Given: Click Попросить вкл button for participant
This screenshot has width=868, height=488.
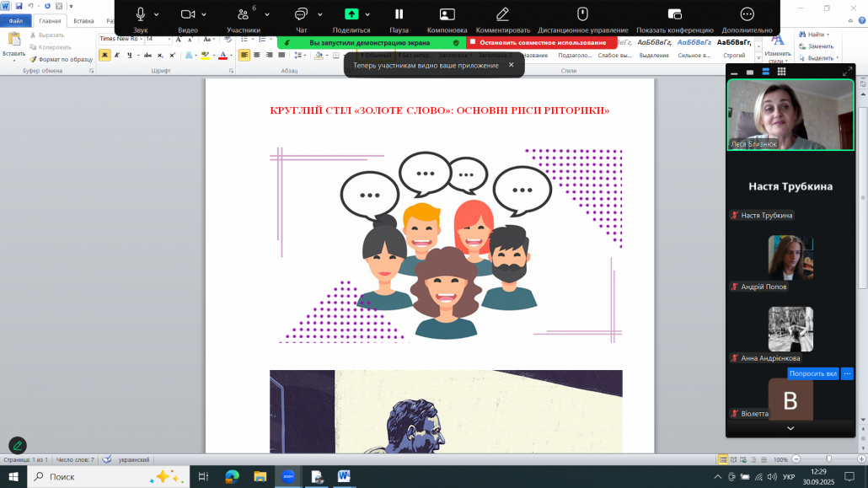Looking at the screenshot, I should (x=812, y=373).
